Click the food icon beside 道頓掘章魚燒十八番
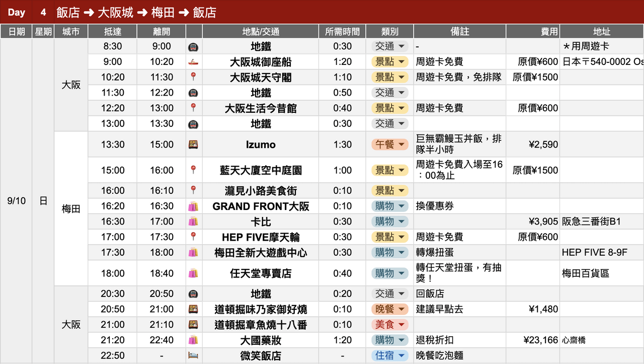This screenshot has height=364, width=644. pos(193,325)
